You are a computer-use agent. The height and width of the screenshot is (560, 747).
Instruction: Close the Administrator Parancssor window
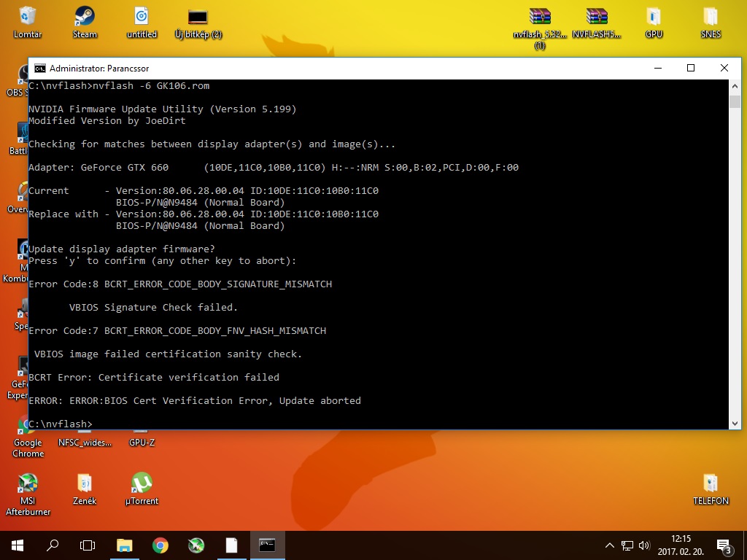pyautogui.click(x=724, y=68)
